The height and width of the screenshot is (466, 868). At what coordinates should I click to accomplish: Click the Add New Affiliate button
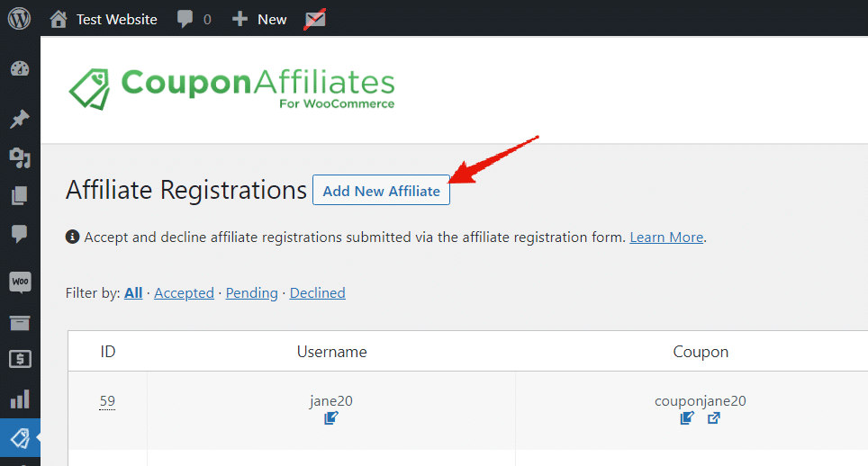click(x=382, y=190)
